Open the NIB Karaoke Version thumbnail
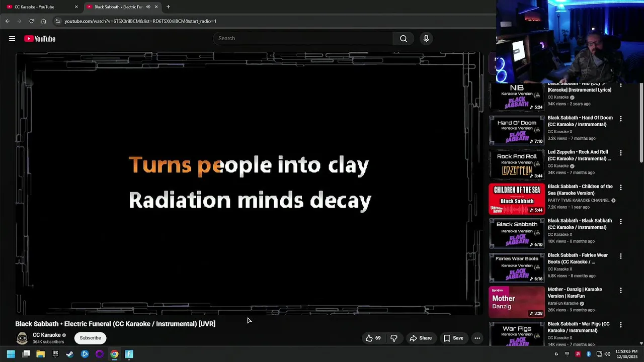Screen dimensions: 644x362 click(517, 97)
